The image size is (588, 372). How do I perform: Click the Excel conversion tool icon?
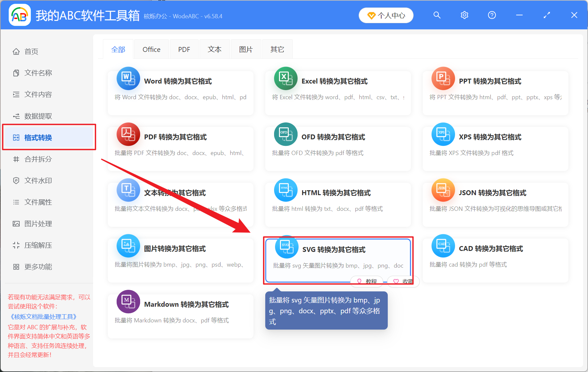pos(286,78)
